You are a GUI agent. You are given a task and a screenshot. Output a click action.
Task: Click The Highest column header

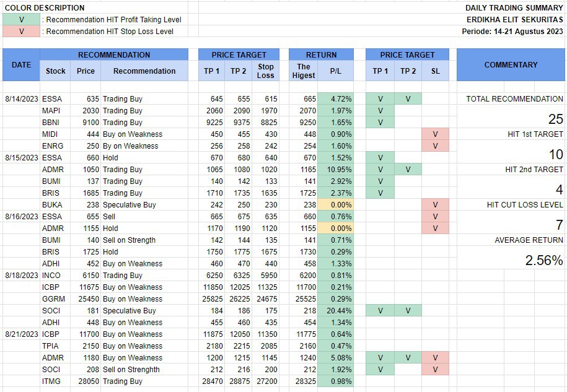[x=304, y=71]
